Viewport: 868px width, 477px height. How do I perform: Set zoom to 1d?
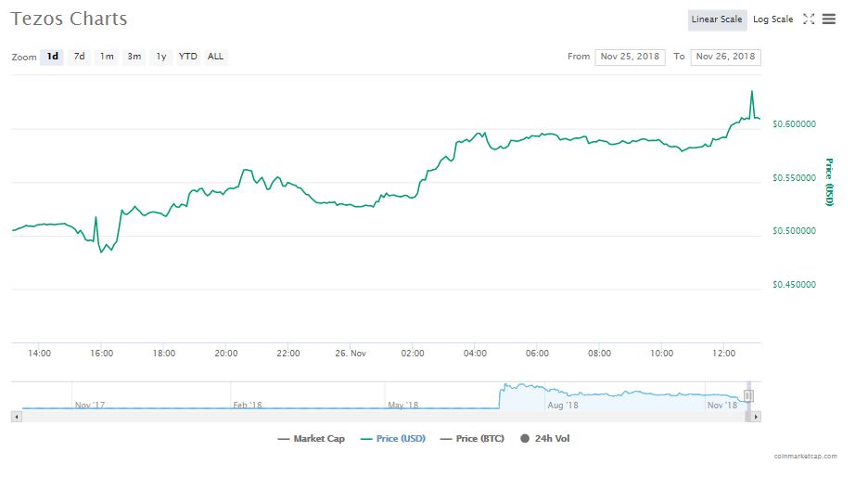point(52,57)
